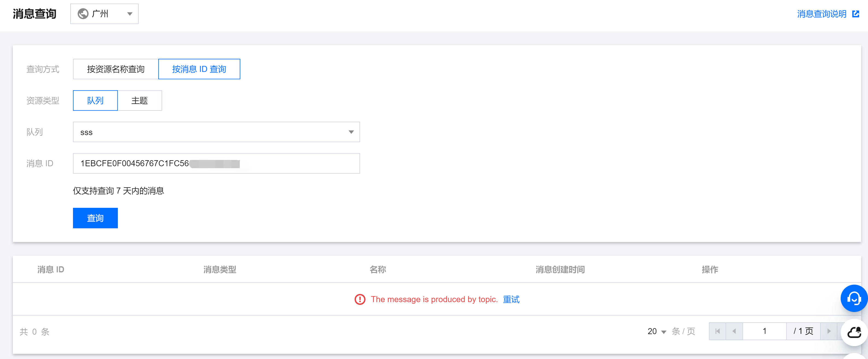The height and width of the screenshot is (359, 868).
Task: Click the blue 查询 button
Action: [95, 218]
